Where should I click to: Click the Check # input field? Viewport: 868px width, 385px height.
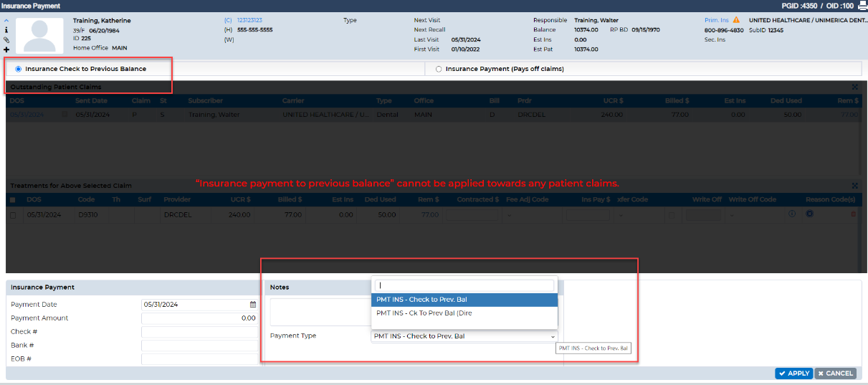199,332
